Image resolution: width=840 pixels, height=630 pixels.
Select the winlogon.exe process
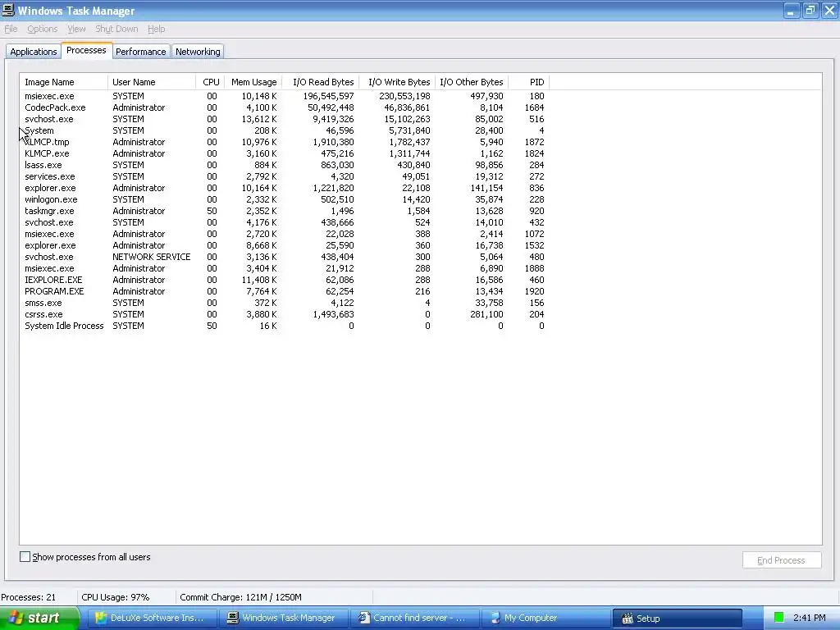pyautogui.click(x=285, y=199)
